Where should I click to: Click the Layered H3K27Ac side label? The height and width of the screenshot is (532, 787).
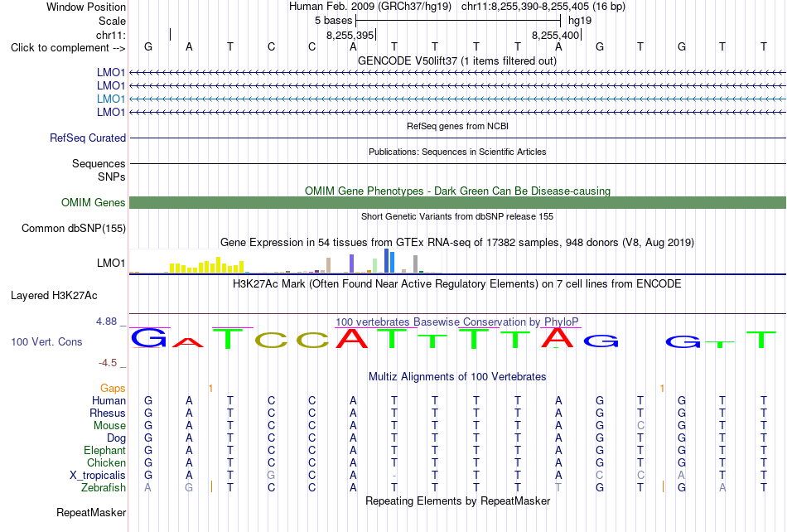point(54,296)
